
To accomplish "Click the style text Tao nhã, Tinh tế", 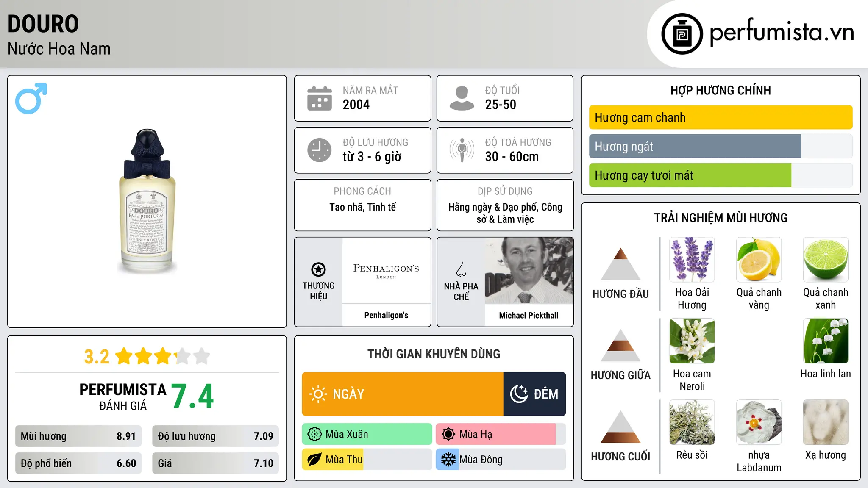I will click(363, 207).
